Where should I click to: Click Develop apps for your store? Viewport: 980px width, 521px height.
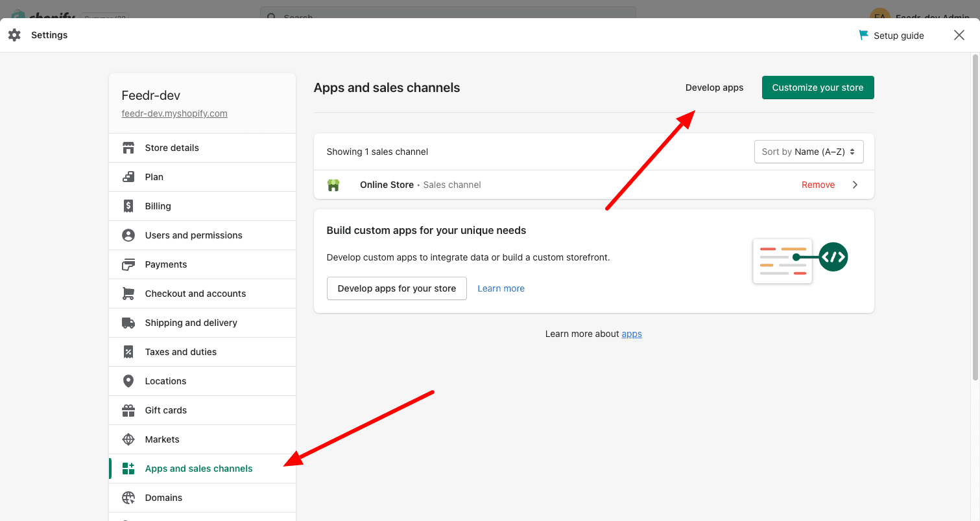[396, 288]
